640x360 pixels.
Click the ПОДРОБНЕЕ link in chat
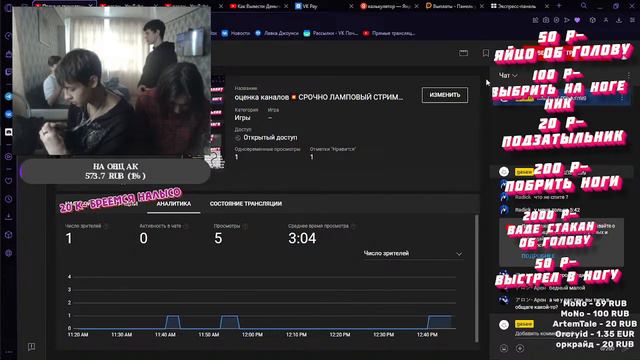[x=538, y=256]
